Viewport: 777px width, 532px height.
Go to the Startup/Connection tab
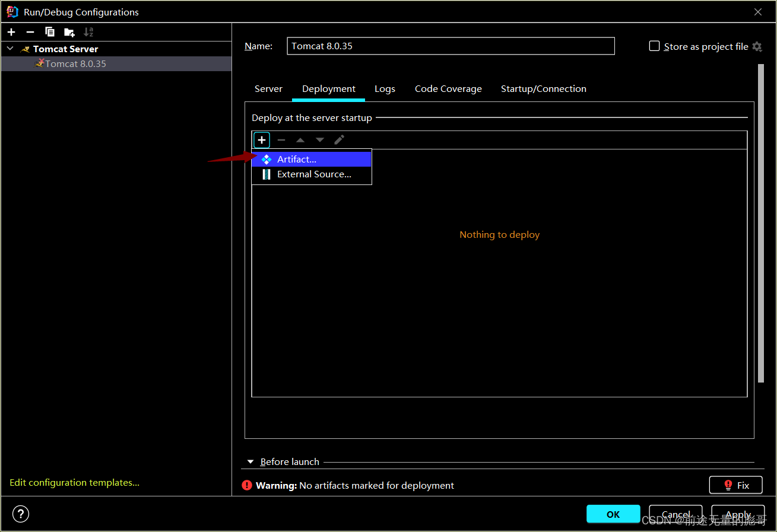click(x=544, y=89)
